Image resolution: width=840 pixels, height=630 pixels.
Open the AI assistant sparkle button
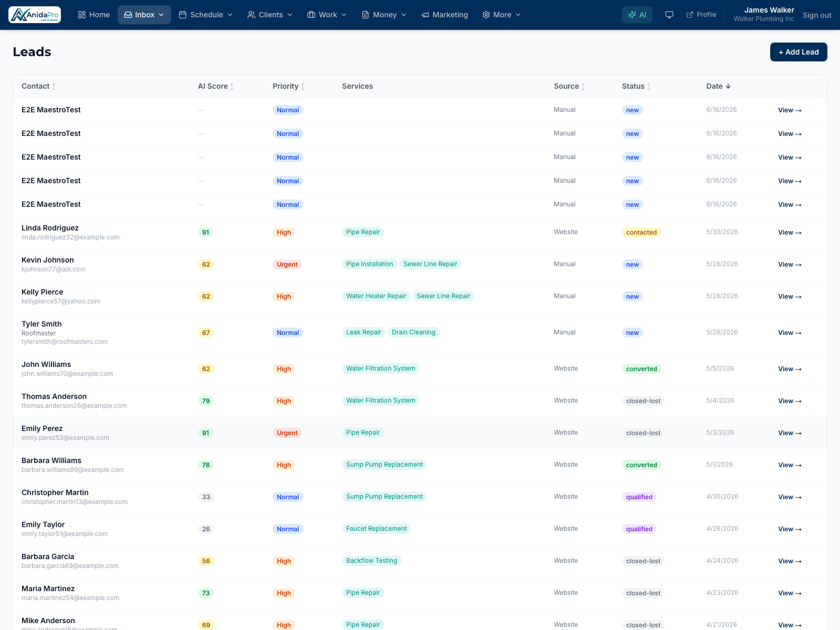(x=637, y=15)
